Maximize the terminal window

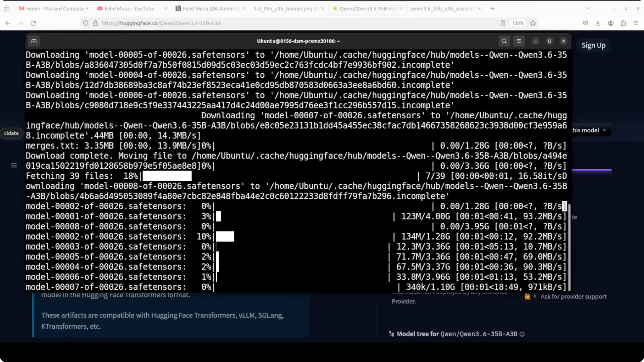tap(549, 41)
